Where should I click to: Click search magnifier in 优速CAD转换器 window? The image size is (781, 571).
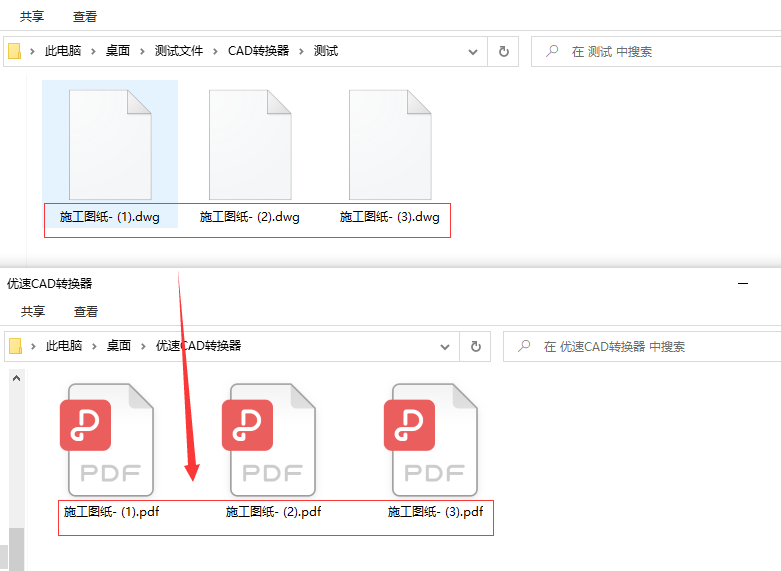(524, 346)
